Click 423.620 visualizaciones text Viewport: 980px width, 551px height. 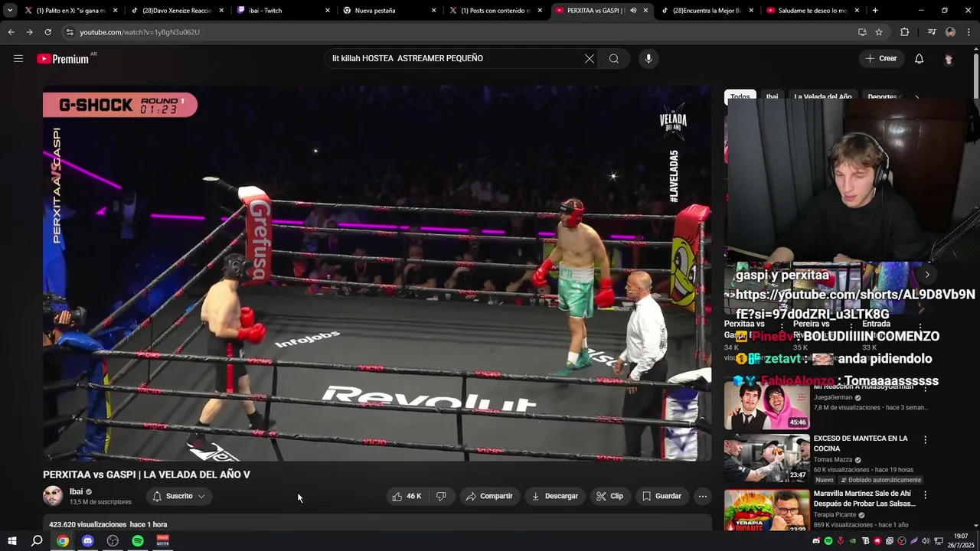coord(88,524)
